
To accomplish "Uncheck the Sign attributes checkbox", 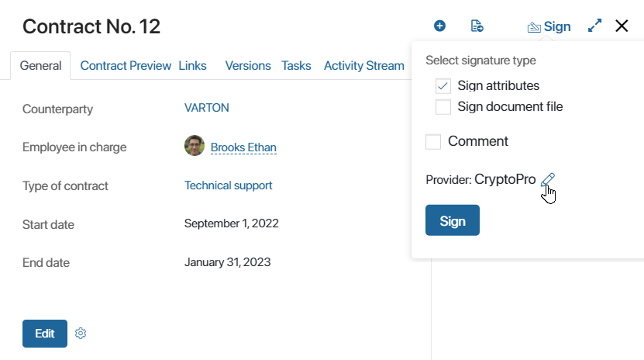I will [x=443, y=86].
